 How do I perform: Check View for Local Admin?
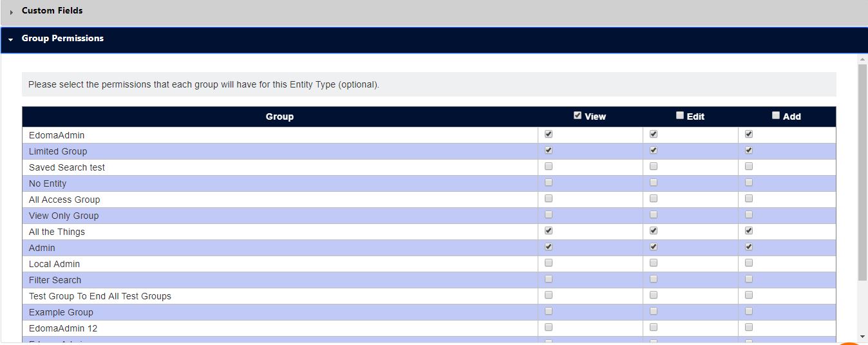549,263
